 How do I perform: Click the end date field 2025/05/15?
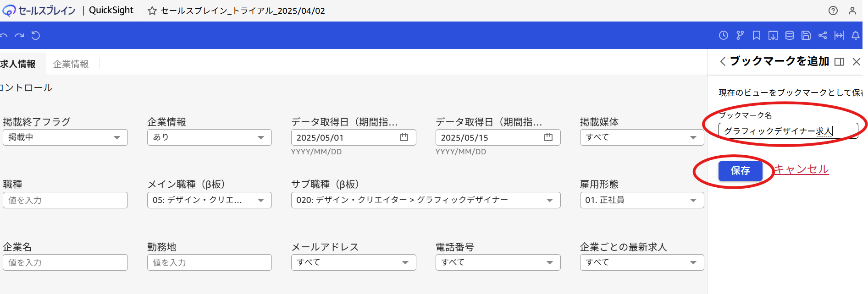[x=498, y=137]
